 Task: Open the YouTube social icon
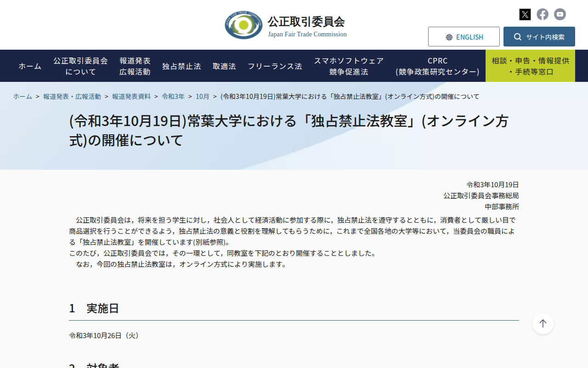[560, 14]
